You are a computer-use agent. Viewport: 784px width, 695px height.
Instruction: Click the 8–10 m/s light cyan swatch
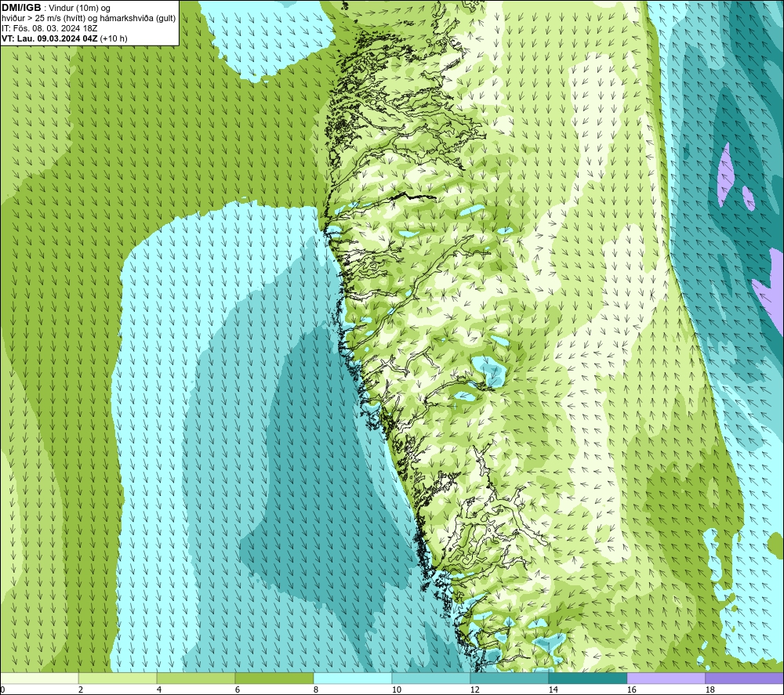click(353, 678)
